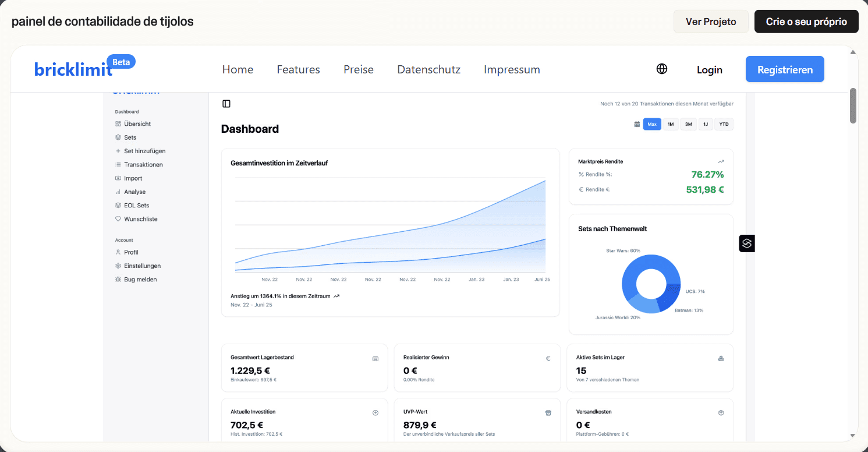Screen dimensions: 868x452
Task: Open the Preise nav item
Action: (x=359, y=69)
